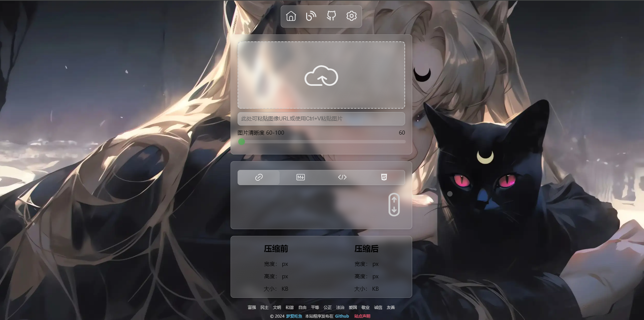
Task: Click the footer word 公正
Action: click(x=328, y=308)
